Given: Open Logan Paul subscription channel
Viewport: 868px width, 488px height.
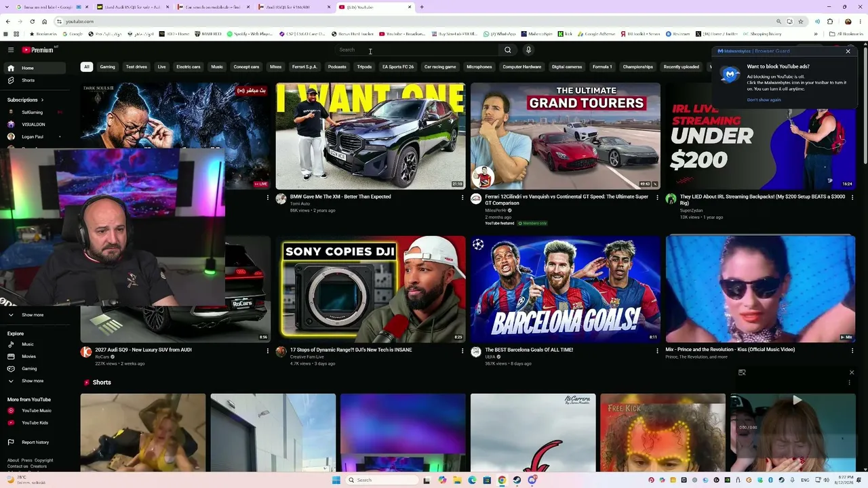Looking at the screenshot, I should coord(36,137).
